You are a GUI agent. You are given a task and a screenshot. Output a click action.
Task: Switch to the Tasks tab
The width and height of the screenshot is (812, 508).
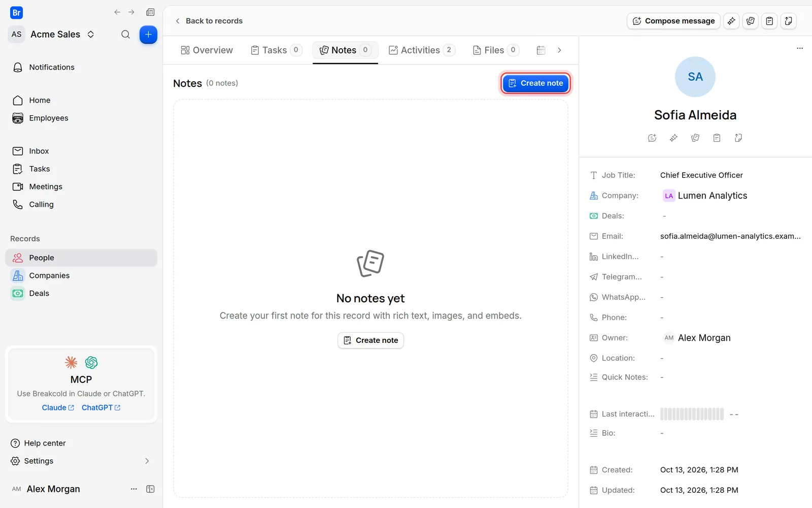point(277,50)
